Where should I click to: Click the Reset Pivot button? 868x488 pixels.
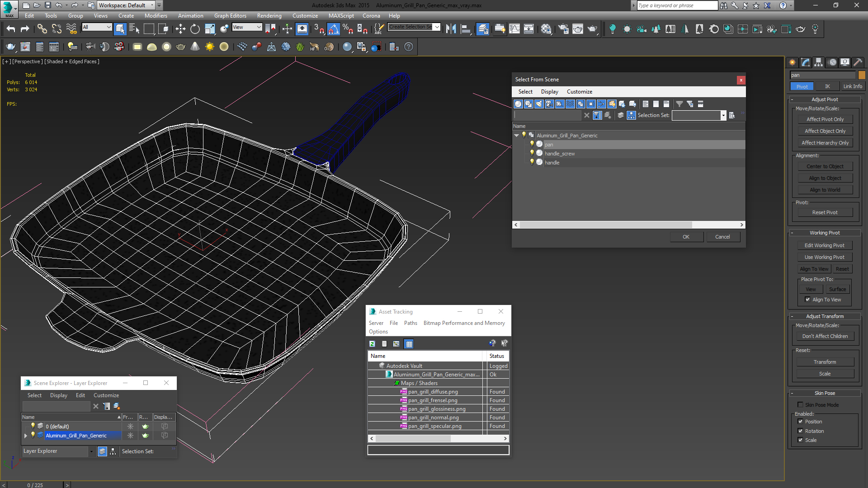click(x=825, y=212)
